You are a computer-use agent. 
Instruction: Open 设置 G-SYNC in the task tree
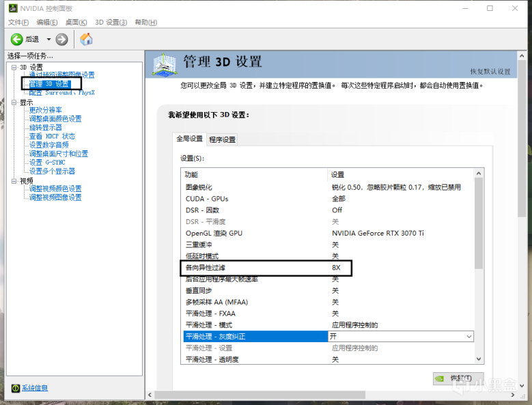tap(47, 163)
